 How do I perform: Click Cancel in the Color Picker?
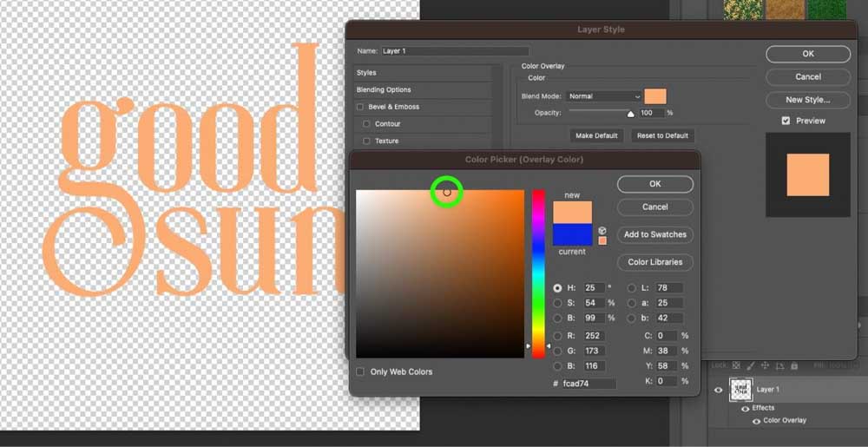(654, 207)
